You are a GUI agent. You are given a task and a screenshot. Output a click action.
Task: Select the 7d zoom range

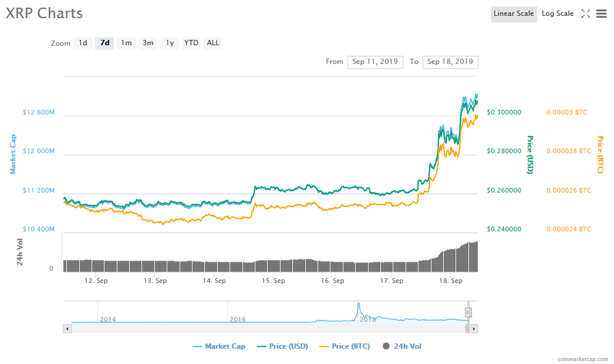[104, 43]
